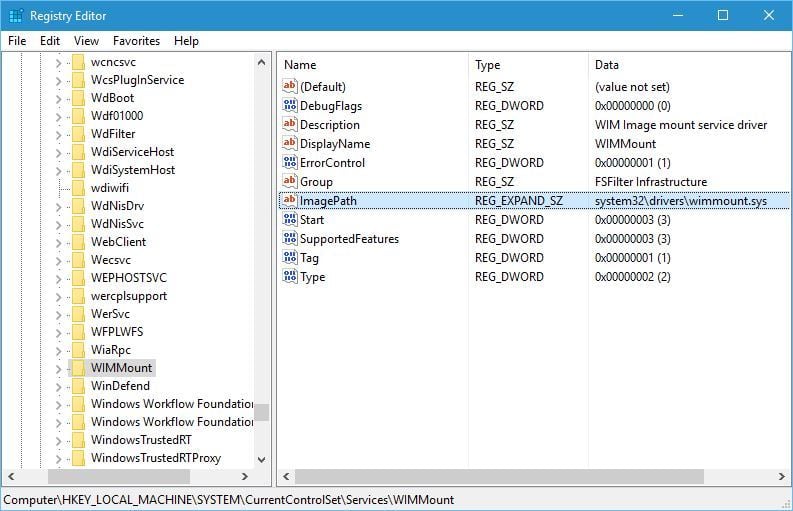Select the WinDefend key label in tree

(120, 386)
